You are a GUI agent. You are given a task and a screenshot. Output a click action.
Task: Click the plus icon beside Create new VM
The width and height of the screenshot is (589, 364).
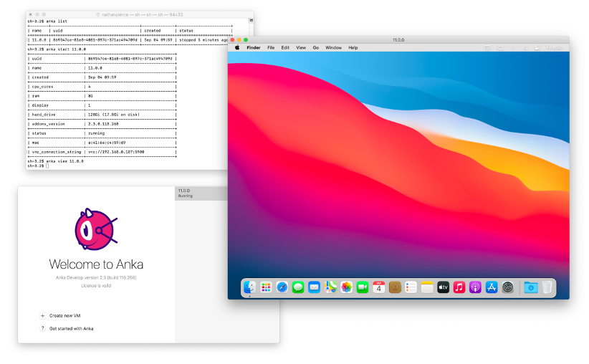click(x=42, y=315)
